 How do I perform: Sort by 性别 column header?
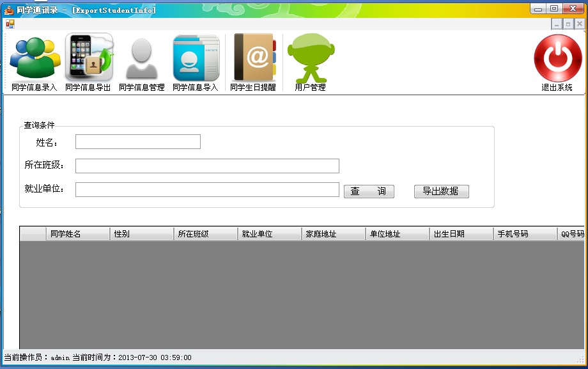[x=142, y=234]
